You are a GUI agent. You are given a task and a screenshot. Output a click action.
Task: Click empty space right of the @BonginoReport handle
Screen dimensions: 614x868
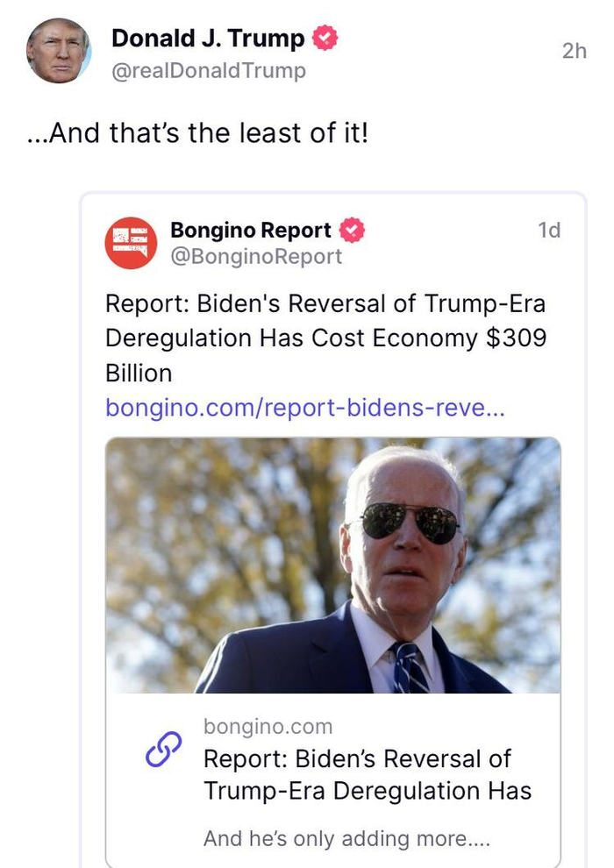pyautogui.click(x=439, y=257)
